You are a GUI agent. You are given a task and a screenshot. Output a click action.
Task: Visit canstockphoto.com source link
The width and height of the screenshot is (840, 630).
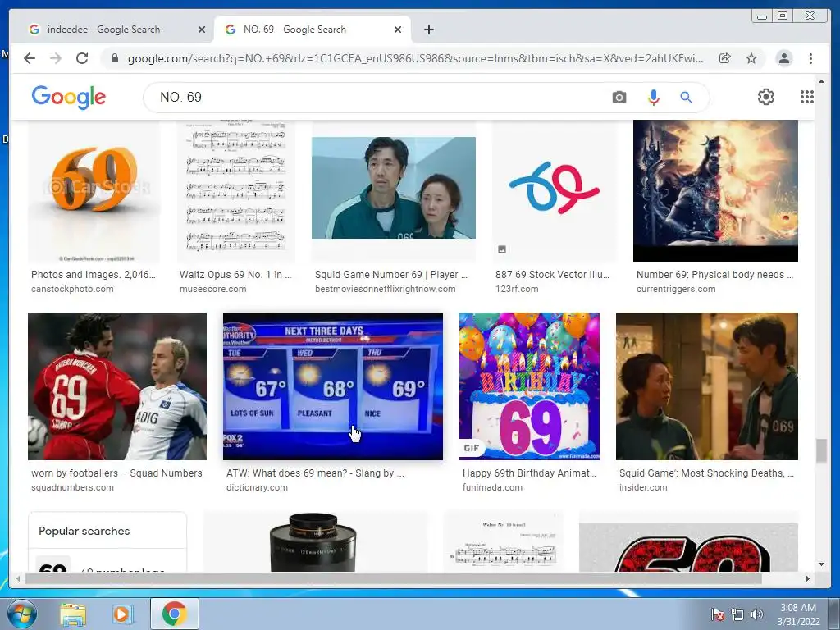72,289
